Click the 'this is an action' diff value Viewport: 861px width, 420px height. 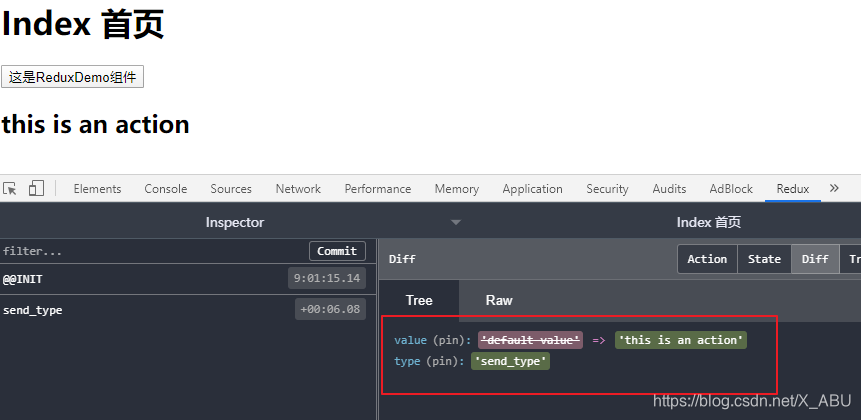[x=681, y=340]
